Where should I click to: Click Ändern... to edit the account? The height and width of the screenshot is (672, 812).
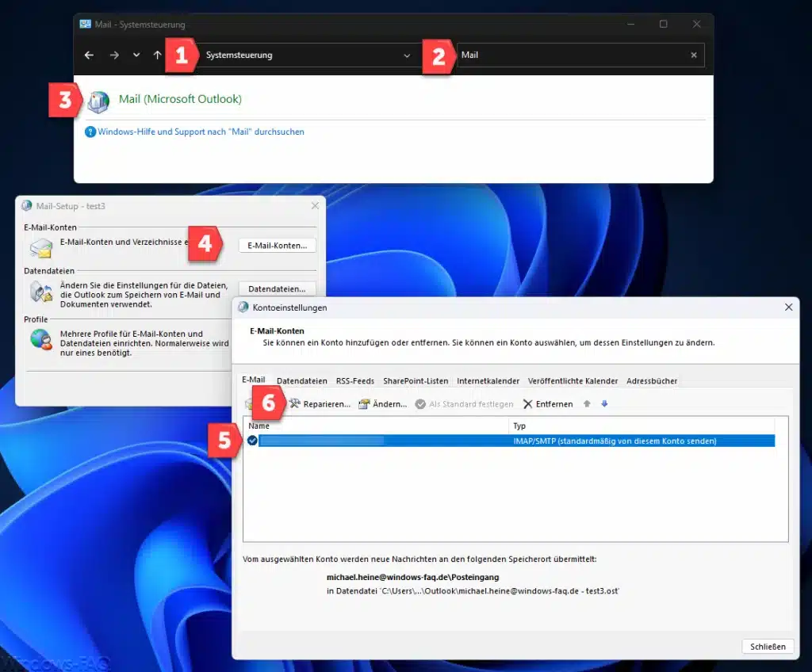pos(383,404)
